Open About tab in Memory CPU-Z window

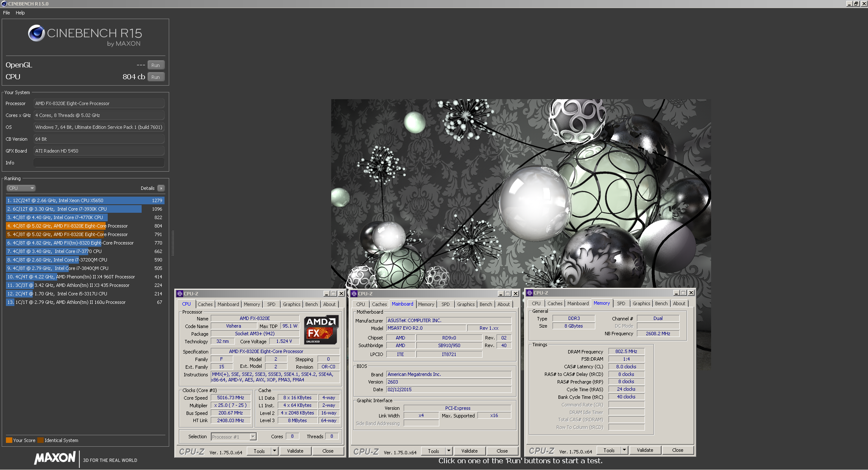(x=679, y=303)
